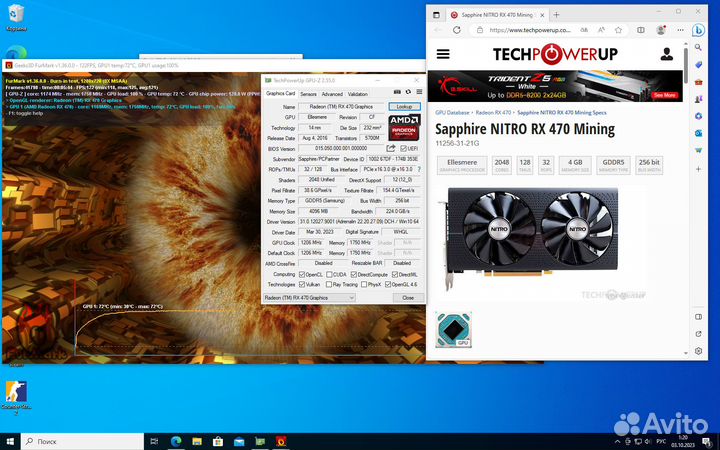Reload the page in Edge

pyautogui.click(x=456, y=30)
